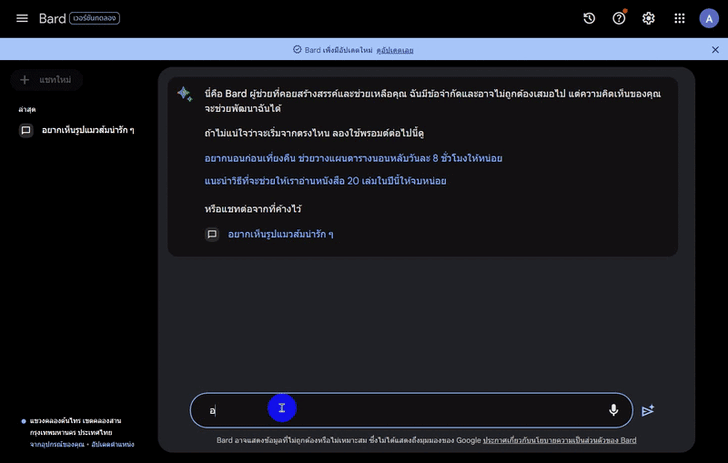Activate microphone voice input
728x463 pixels.
[613, 410]
